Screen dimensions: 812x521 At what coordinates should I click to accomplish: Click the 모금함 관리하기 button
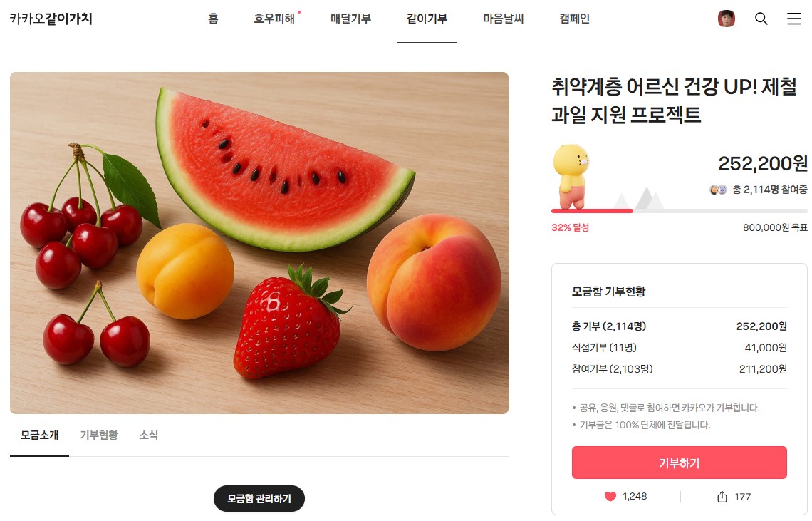[259, 499]
